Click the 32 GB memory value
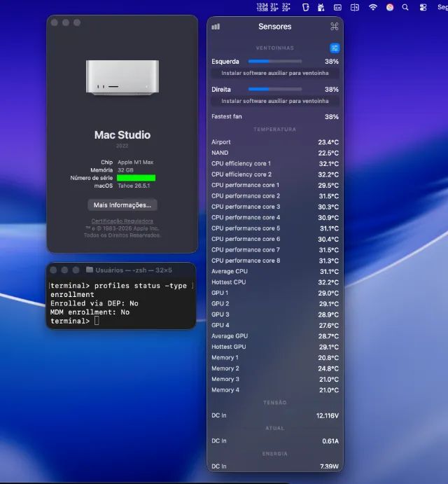Viewport: 448px width, 484px height. pyautogui.click(x=125, y=170)
